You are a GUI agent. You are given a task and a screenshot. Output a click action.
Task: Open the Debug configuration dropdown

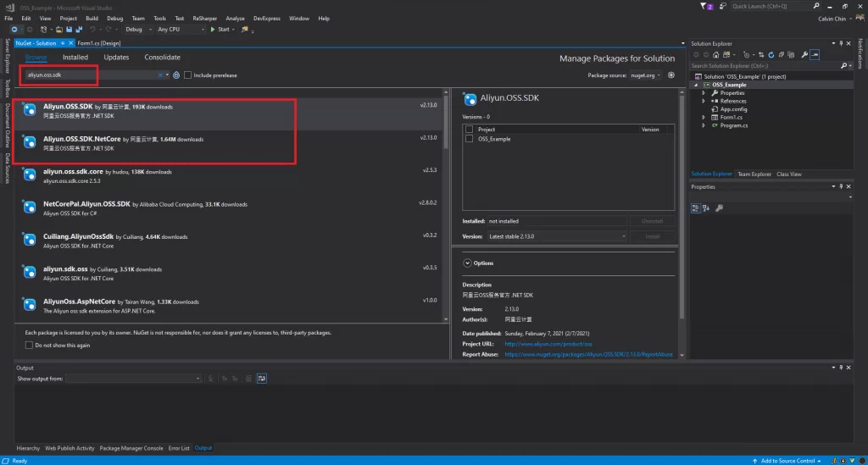pos(138,30)
